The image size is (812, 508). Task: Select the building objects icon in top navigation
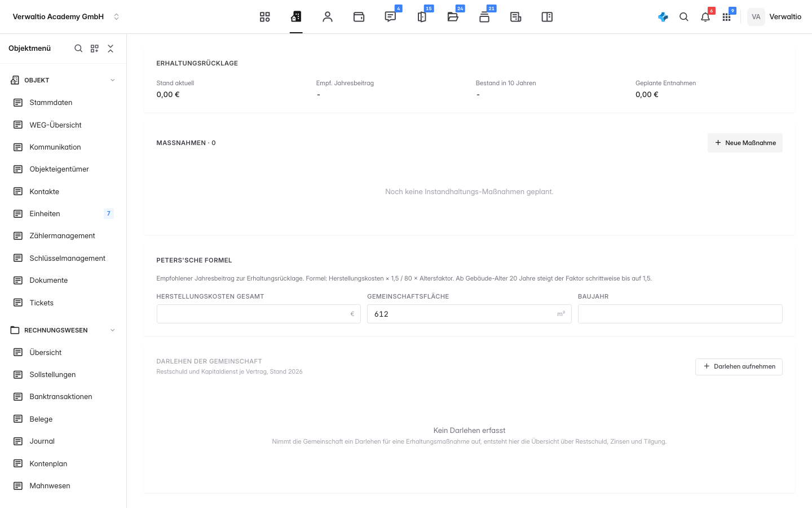(x=296, y=17)
